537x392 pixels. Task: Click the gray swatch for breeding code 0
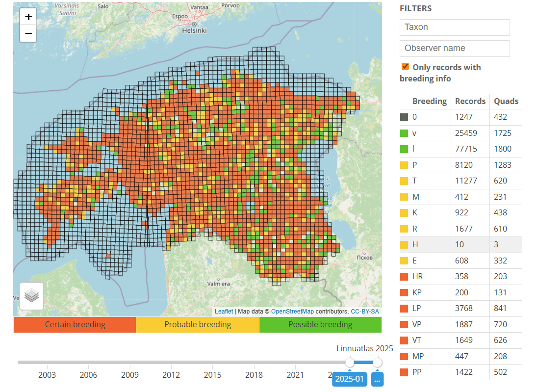click(404, 117)
